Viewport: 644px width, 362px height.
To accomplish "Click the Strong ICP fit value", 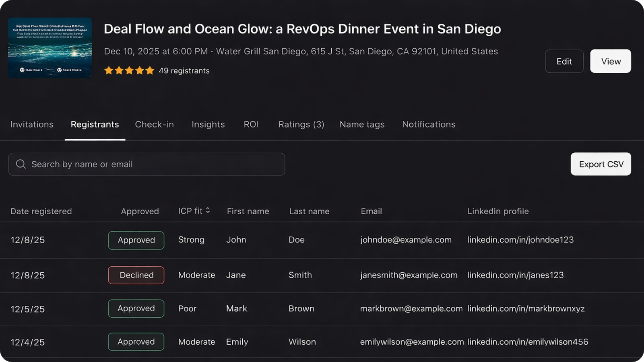I will coord(191,240).
